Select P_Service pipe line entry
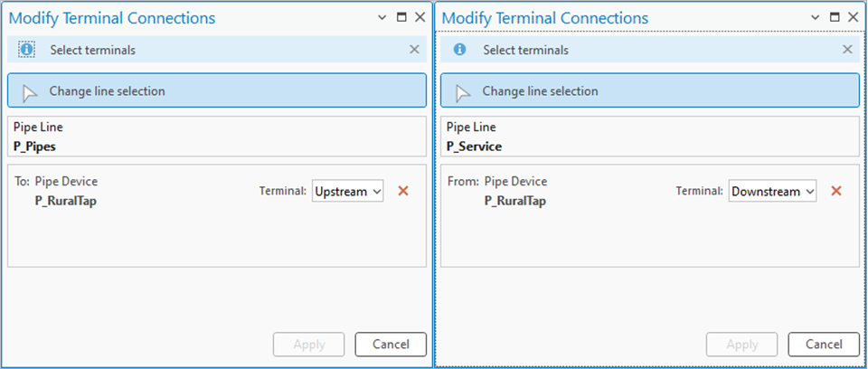This screenshot has height=369, width=868. point(474,146)
